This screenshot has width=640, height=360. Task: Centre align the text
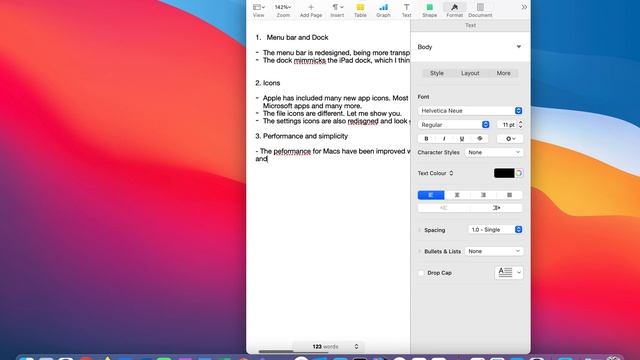(457, 195)
